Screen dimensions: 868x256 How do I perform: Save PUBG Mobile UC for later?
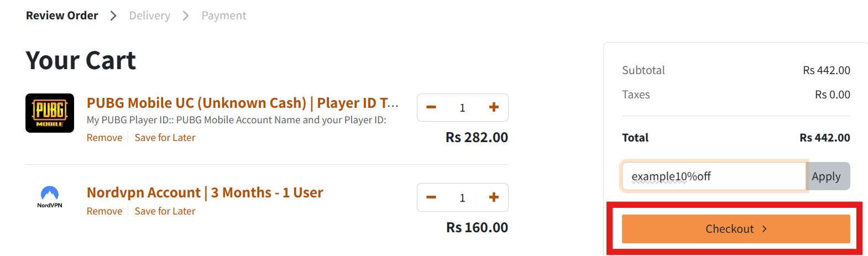pyautogui.click(x=165, y=138)
